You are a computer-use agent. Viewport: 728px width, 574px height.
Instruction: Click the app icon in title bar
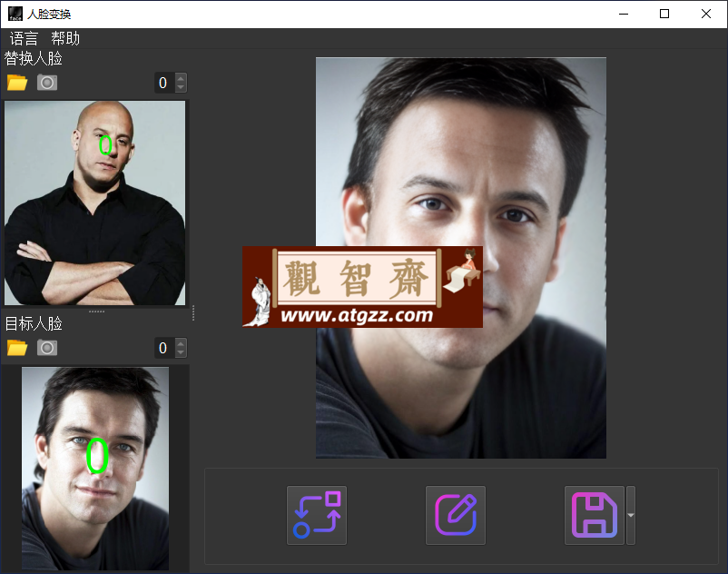(x=15, y=14)
